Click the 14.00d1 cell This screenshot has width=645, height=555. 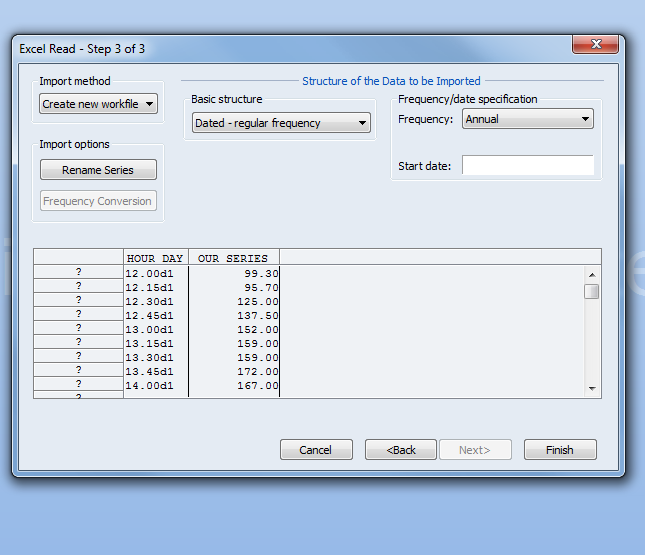click(x=156, y=385)
